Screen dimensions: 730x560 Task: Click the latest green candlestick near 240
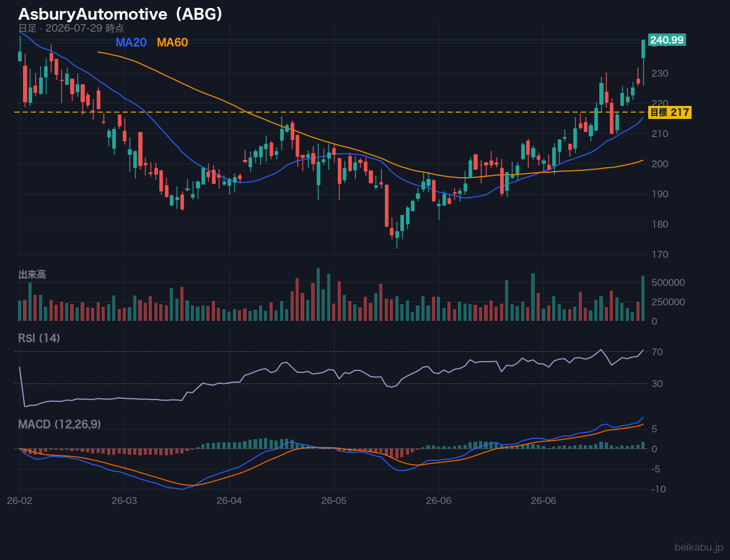(643, 50)
